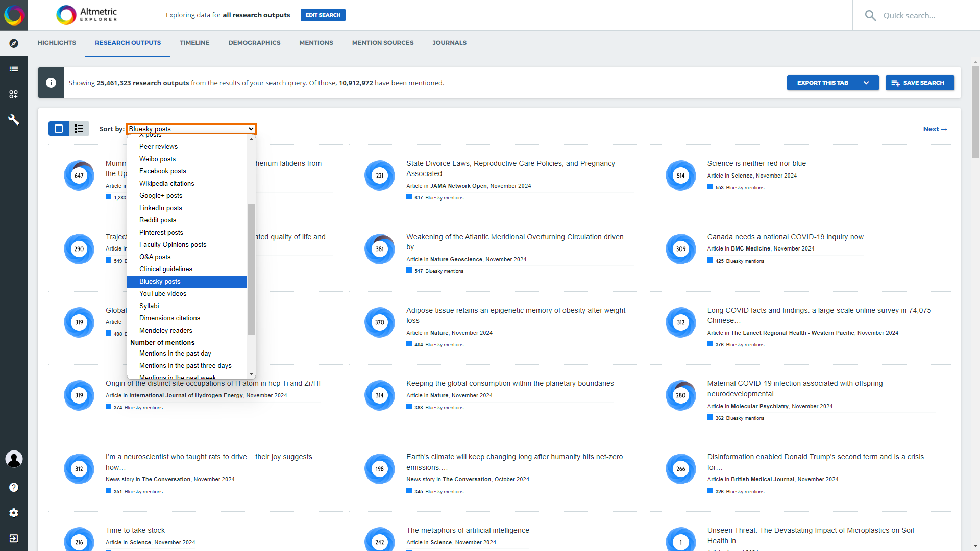Open settings via the gear icon
Screen dimensions: 980x551
[x=14, y=513]
